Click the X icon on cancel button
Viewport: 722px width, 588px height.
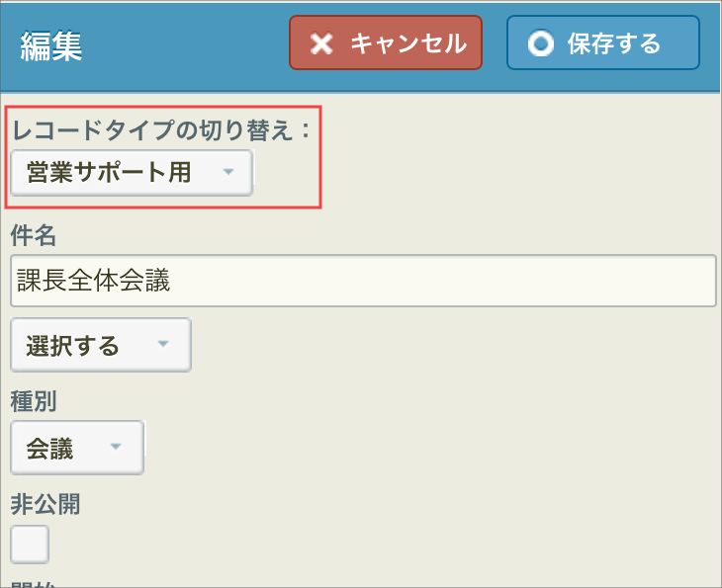pos(320,43)
